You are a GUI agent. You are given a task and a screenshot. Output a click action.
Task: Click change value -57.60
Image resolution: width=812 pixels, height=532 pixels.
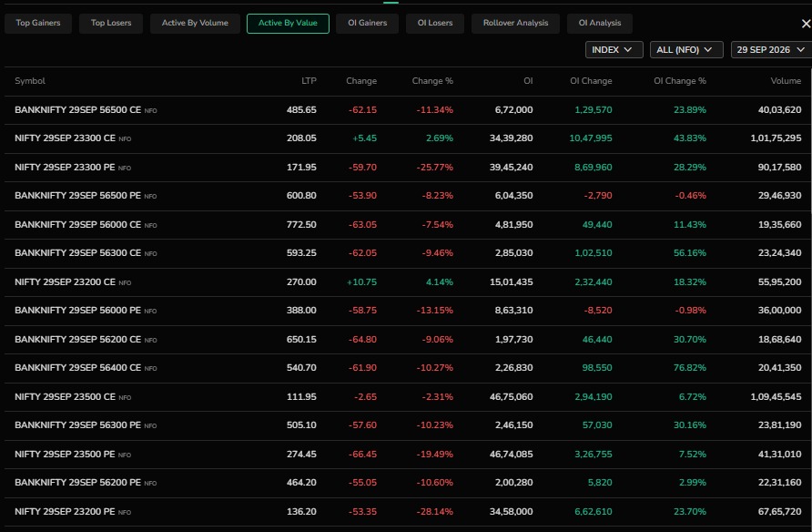[x=362, y=425]
